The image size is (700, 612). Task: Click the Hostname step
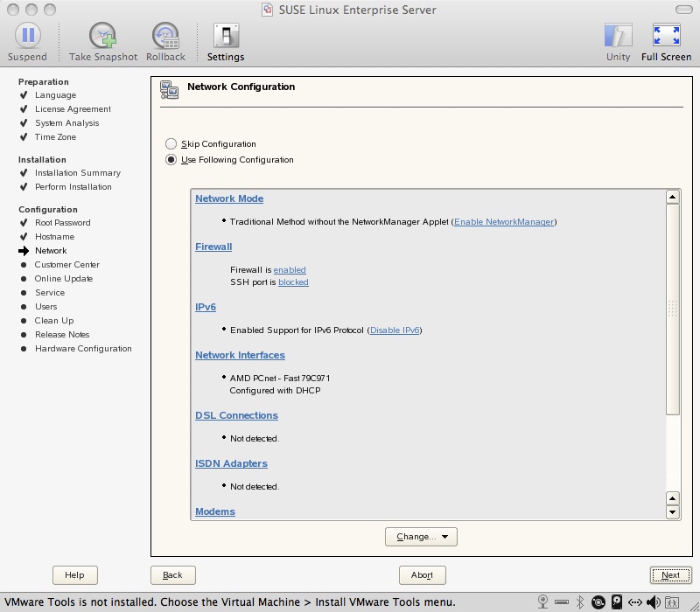(54, 236)
